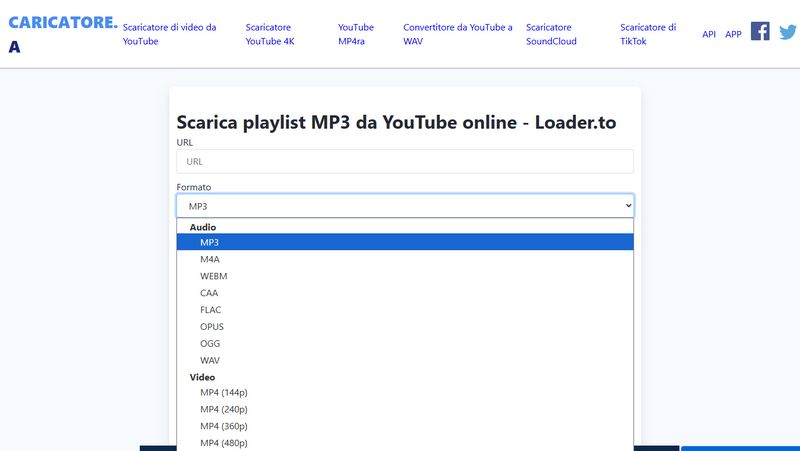This screenshot has width=800, height=451.
Task: Click the CARICATORE.A site logo
Action: coord(63,34)
